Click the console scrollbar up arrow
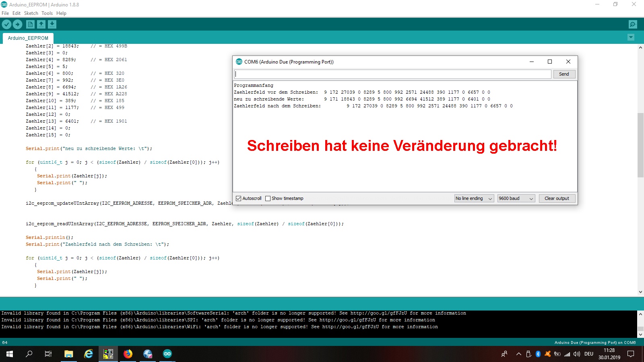The height and width of the screenshot is (362, 644). [x=640, y=314]
